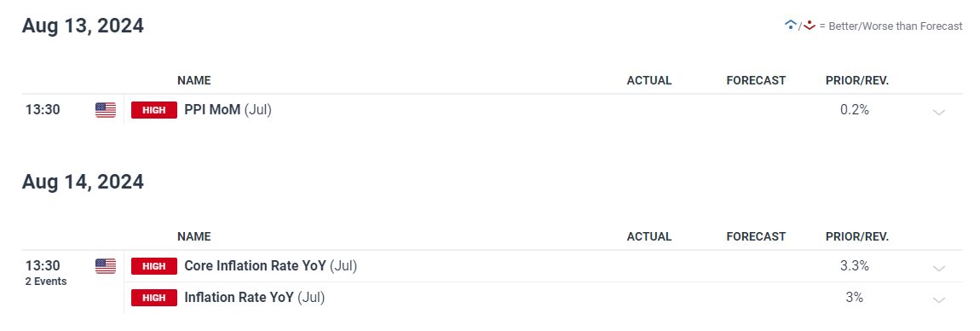Expand the Core Inflation Rate YoY row chevron
The width and height of the screenshot is (980, 331).
[x=939, y=269]
